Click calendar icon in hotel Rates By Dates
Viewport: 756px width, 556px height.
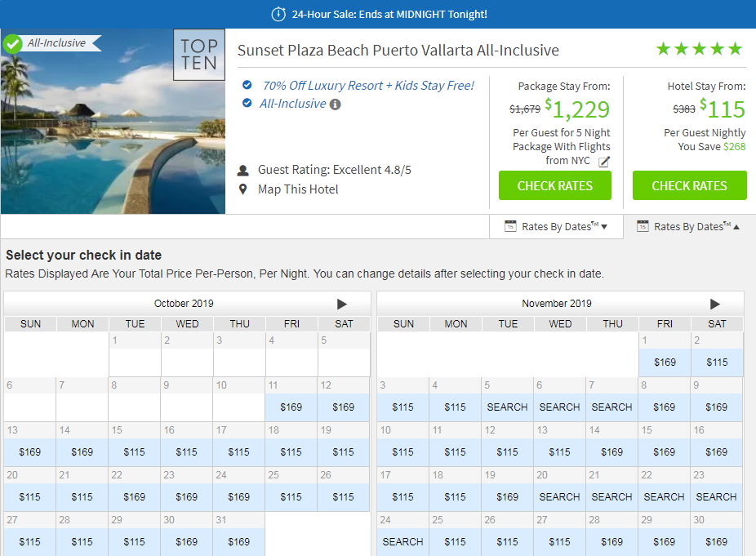(x=643, y=226)
